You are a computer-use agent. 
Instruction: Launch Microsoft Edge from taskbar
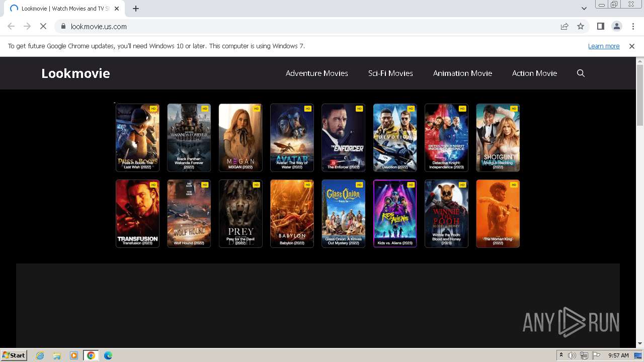[x=108, y=355]
